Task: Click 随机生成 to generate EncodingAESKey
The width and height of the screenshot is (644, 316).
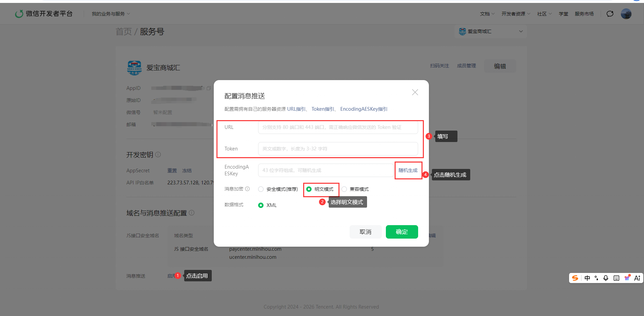Action: tap(408, 170)
